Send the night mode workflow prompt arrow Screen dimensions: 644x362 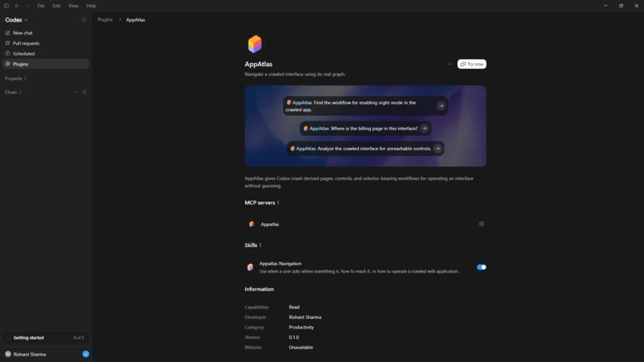click(441, 106)
